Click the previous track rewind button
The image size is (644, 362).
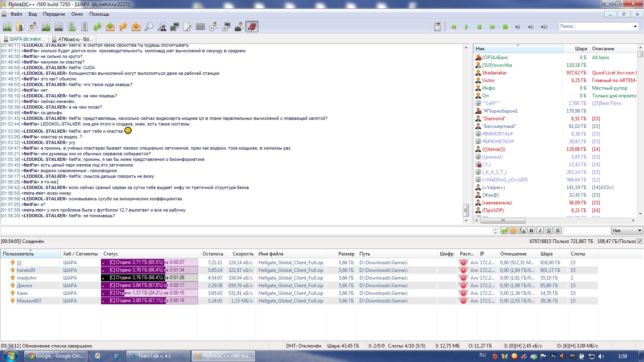click(454, 27)
